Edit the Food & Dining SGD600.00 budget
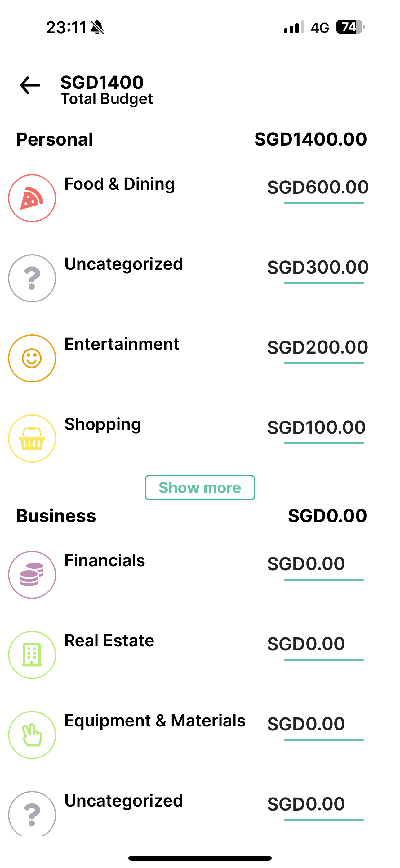 (x=318, y=187)
